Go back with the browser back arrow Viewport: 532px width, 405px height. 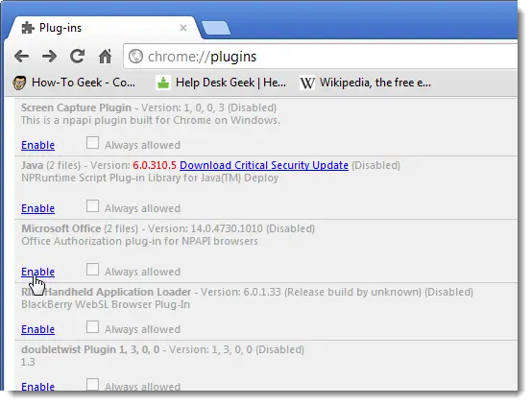coord(22,56)
